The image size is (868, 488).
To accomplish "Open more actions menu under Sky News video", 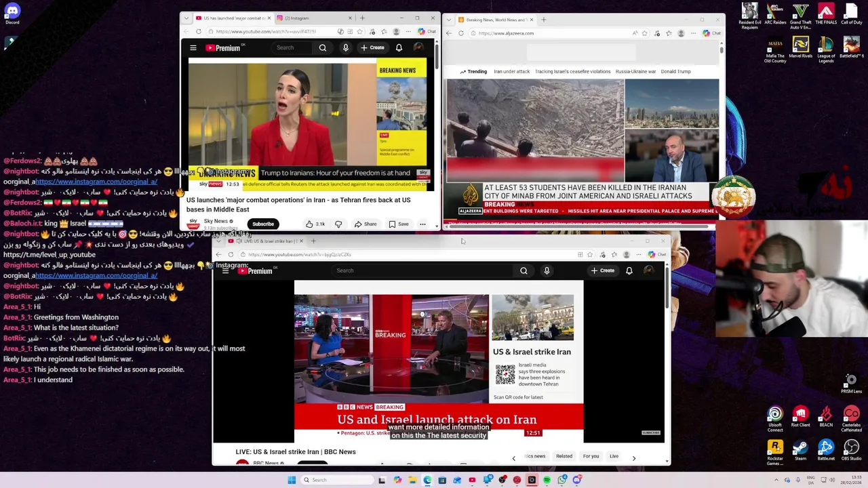I will coord(422,224).
